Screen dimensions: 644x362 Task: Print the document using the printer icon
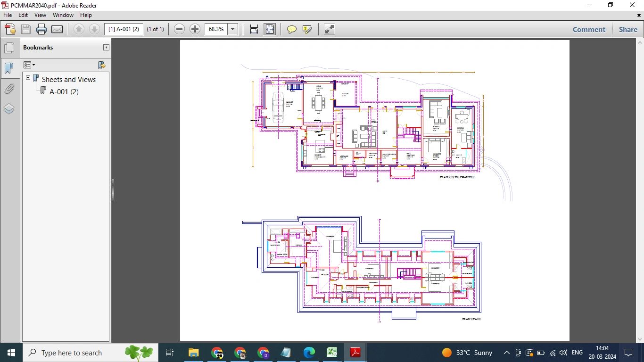[x=41, y=29]
